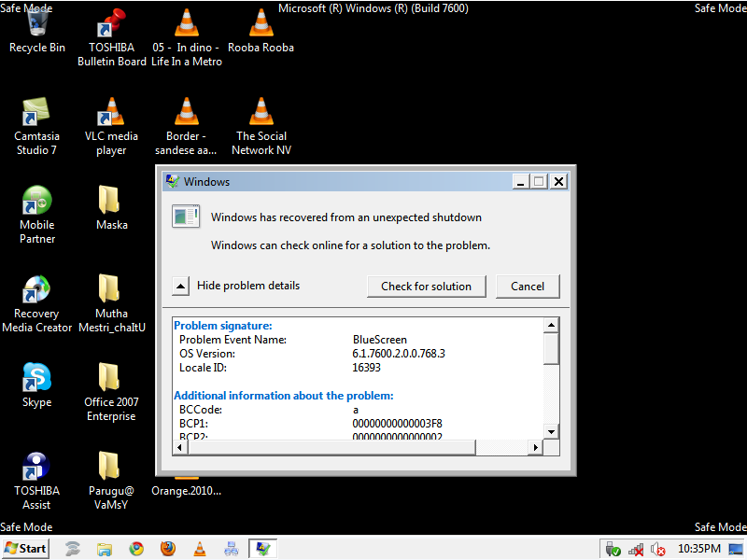The width and height of the screenshot is (747, 560).
Task: Click the Locale ID value 16393
Action: coord(366,368)
